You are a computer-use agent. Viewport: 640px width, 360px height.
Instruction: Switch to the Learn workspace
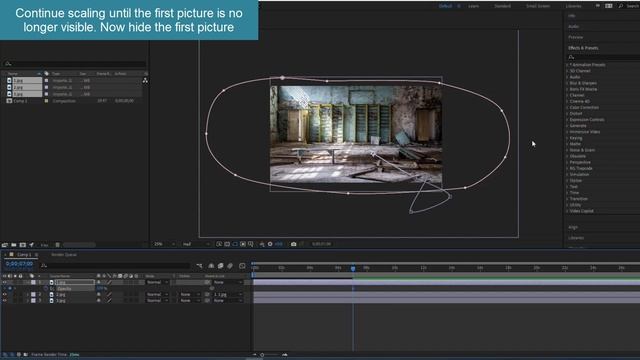473,6
